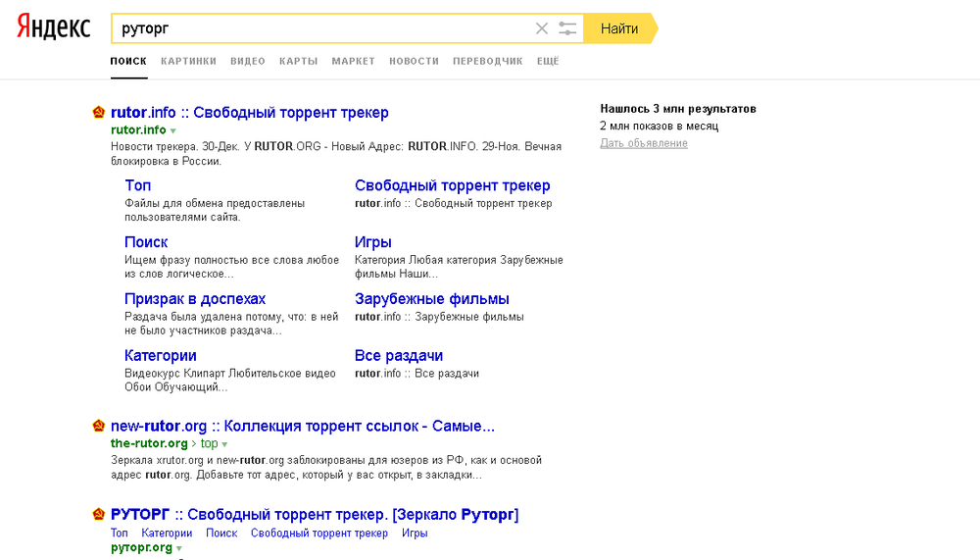The height and width of the screenshot is (560, 980).
Task: Click favicon beside РУТОРГ mirror result
Action: [99, 515]
